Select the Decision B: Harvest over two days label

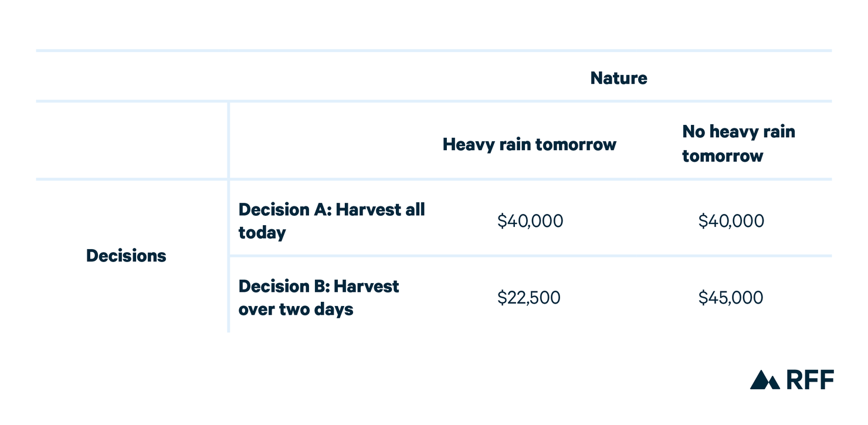pos(318,298)
